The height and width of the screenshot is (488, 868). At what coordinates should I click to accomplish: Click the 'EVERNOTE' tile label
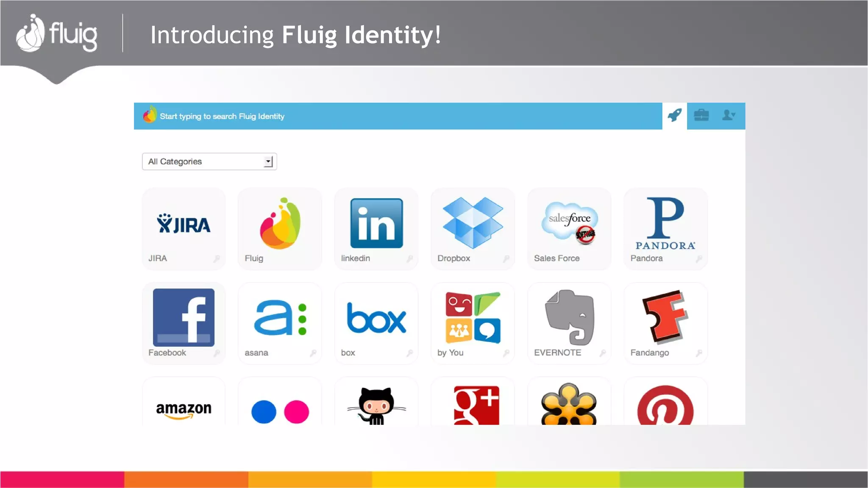click(x=557, y=352)
